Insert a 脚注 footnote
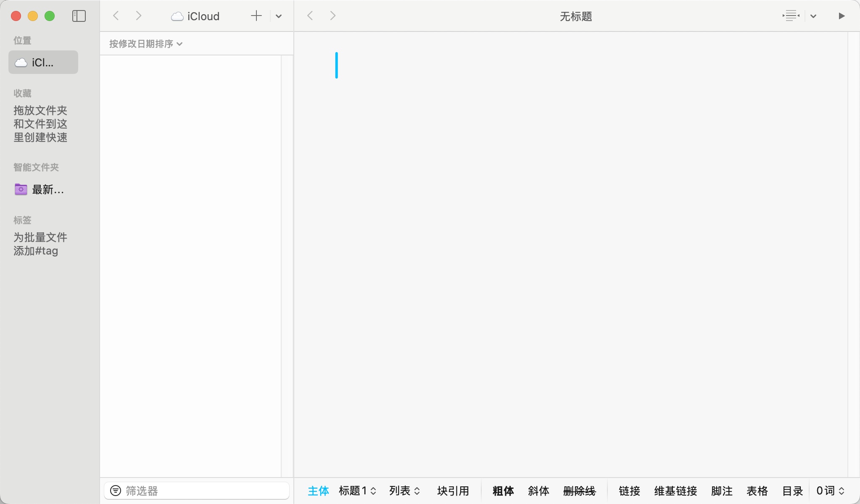Viewport: 860px width, 504px height. coord(722,491)
